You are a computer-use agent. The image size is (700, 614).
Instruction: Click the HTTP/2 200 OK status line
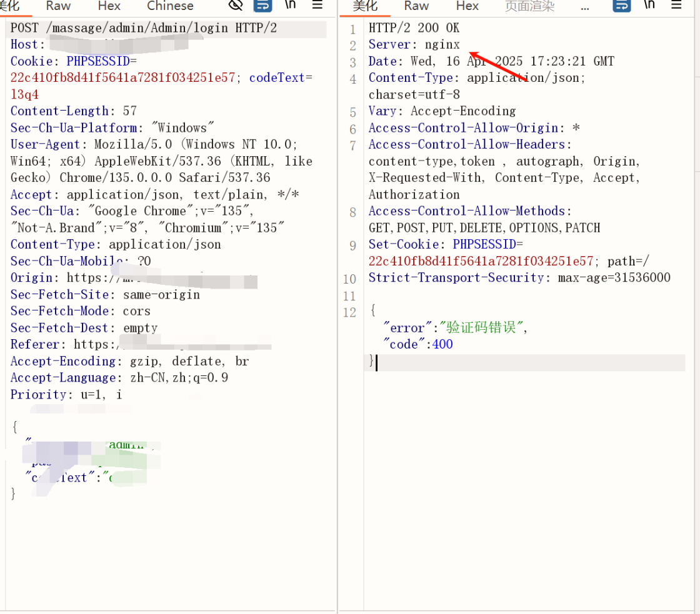click(x=413, y=28)
